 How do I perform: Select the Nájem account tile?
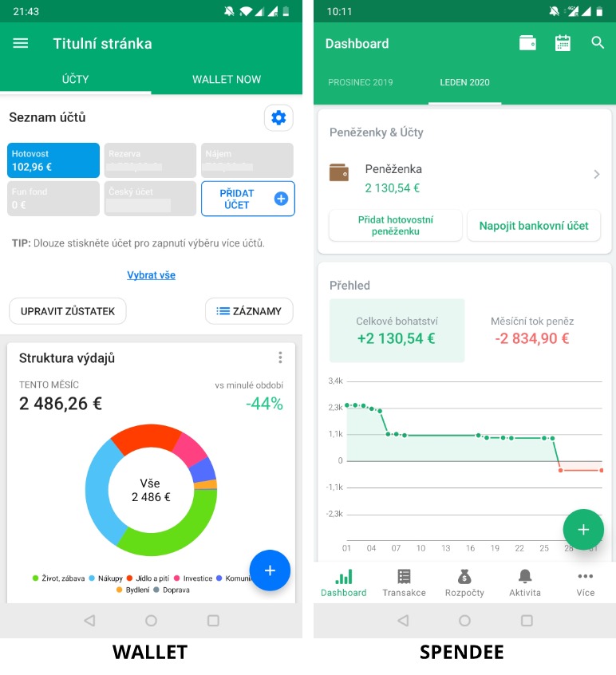pyautogui.click(x=247, y=160)
